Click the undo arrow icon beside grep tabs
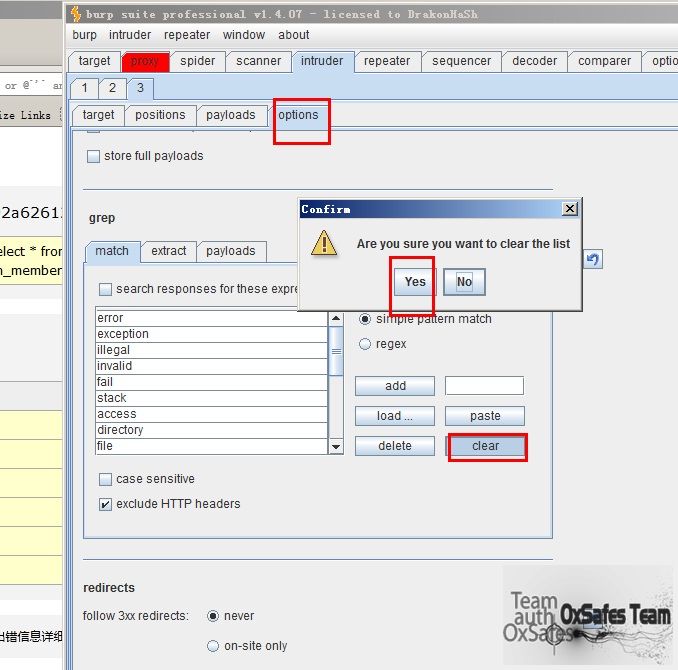This screenshot has height=670, width=678. pos(592,259)
